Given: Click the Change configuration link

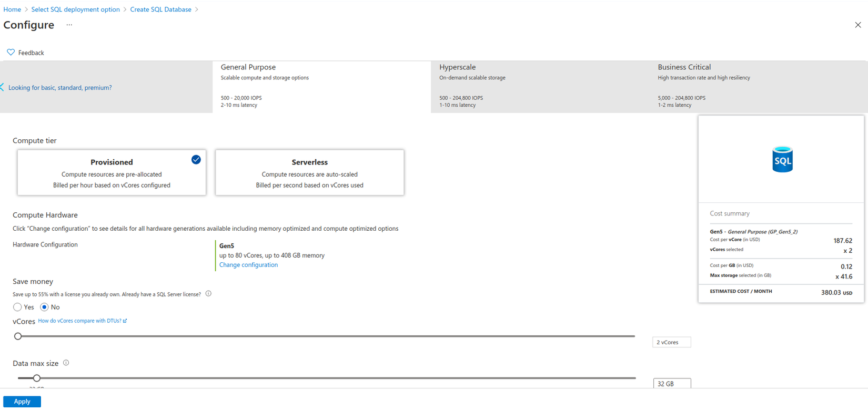Looking at the screenshot, I should coord(248,265).
